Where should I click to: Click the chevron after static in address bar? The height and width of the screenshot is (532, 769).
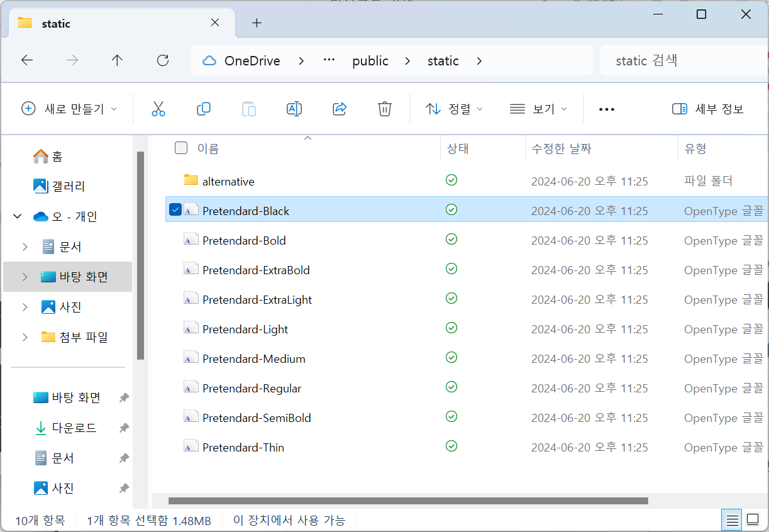coord(480,61)
